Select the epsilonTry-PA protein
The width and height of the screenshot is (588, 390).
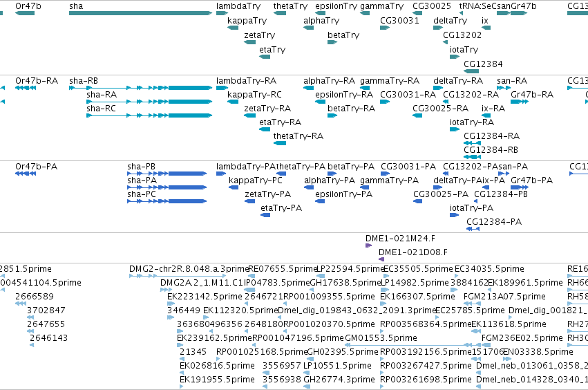pyautogui.click(x=320, y=201)
